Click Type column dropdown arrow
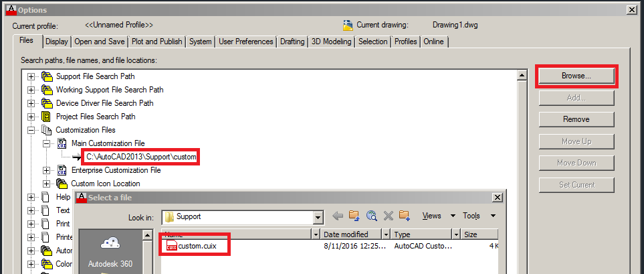 [x=456, y=234]
